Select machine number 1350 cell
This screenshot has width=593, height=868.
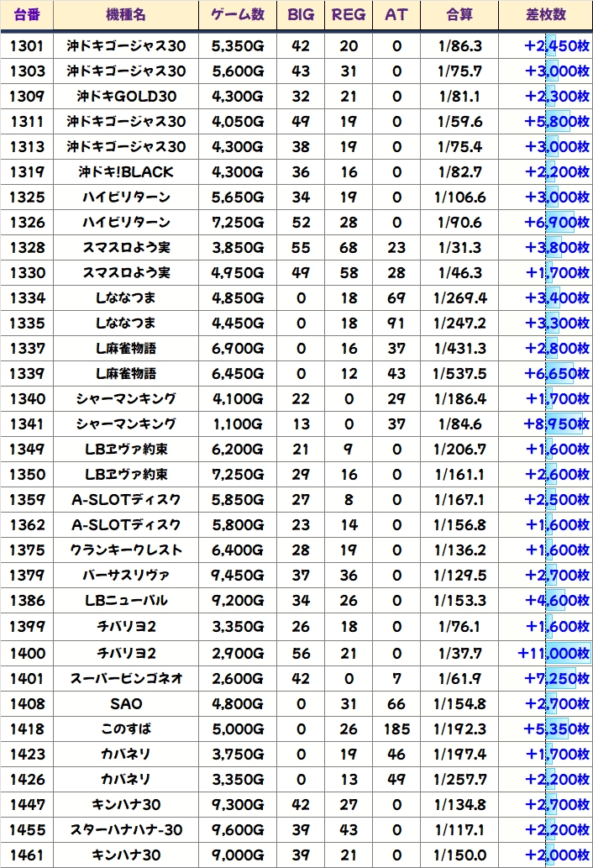[27, 475]
